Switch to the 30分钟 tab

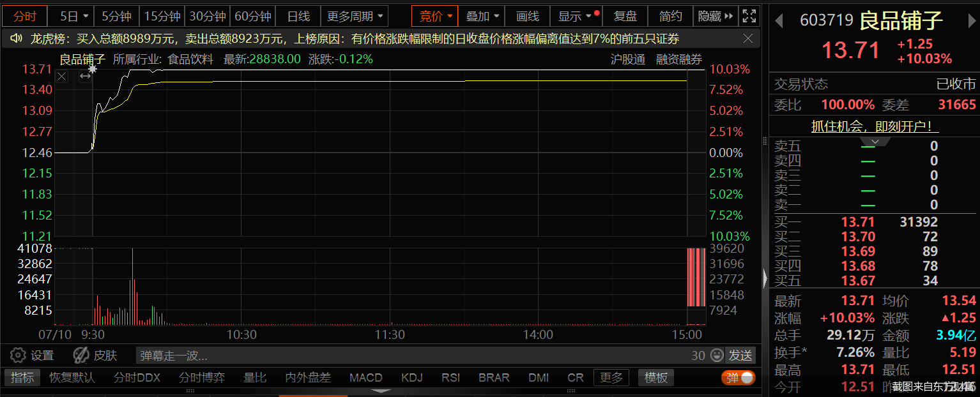[x=208, y=16]
